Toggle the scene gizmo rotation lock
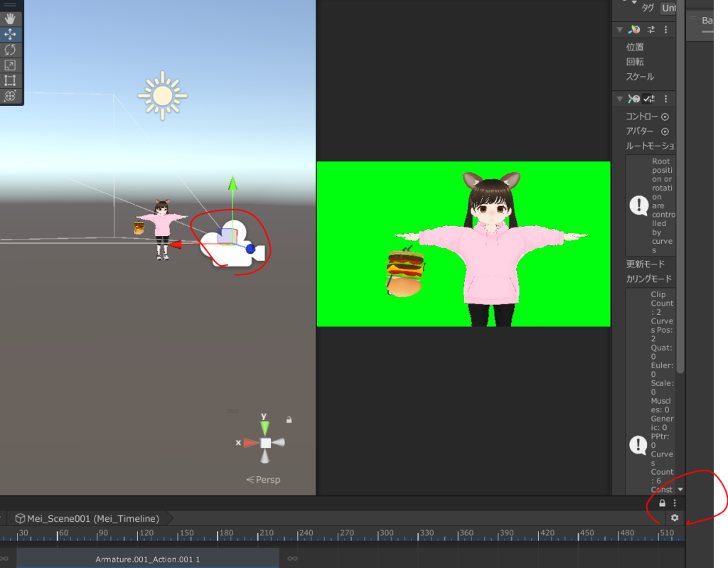 289,420
